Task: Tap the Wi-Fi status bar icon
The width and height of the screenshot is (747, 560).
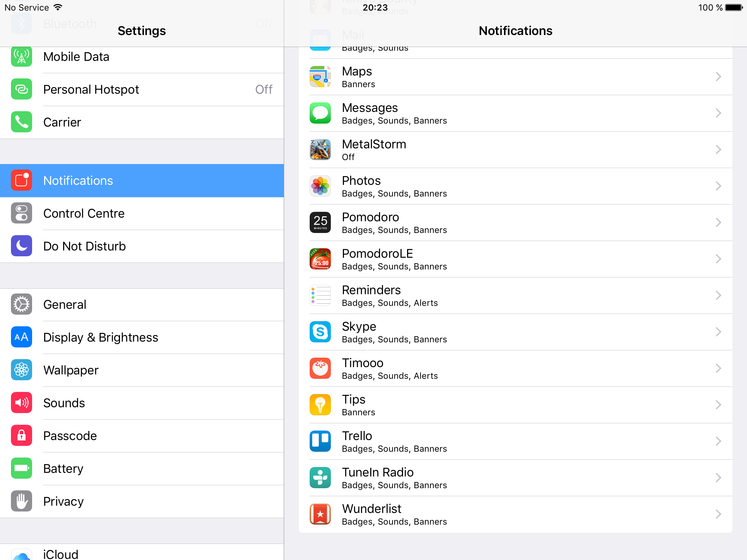Action: coord(58,7)
